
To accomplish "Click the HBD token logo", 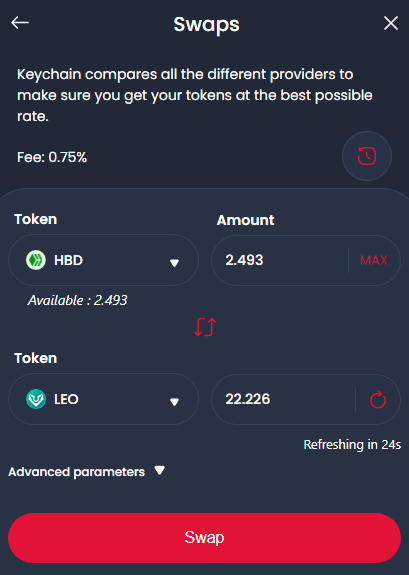I will pos(36,260).
